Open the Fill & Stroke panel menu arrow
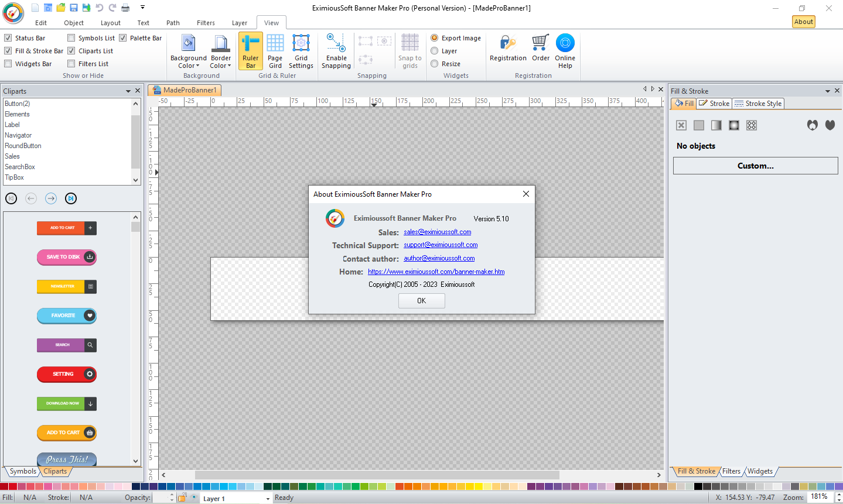Viewport: 843px width, 504px height. 828,91
